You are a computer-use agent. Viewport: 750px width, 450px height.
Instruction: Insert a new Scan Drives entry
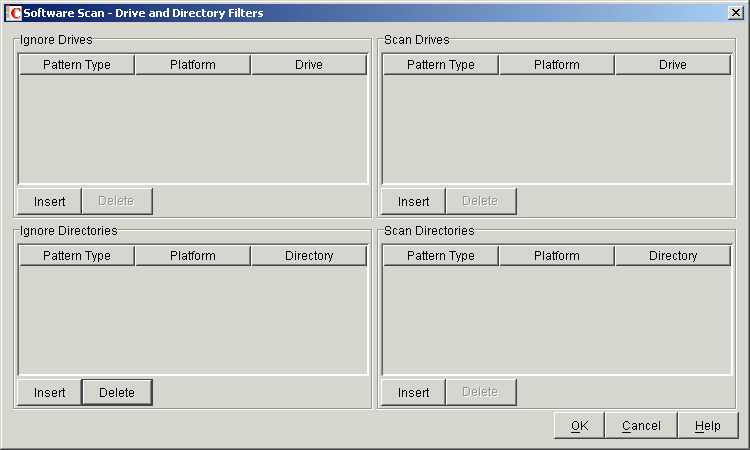[413, 201]
